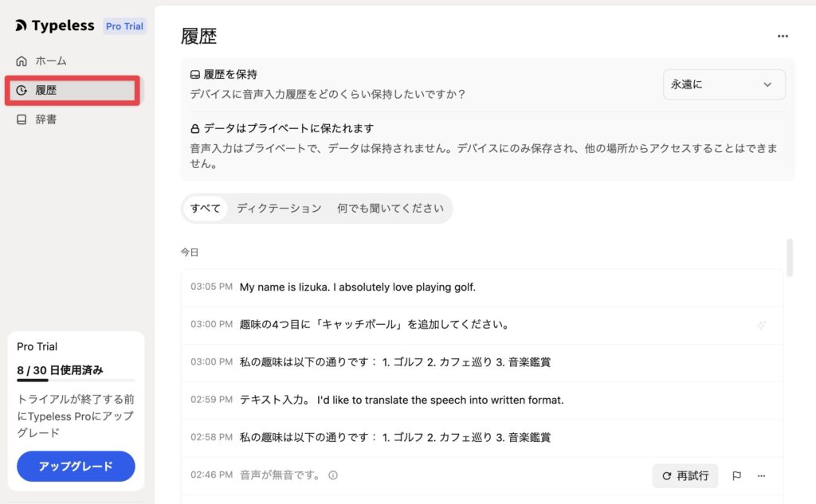The width and height of the screenshot is (816, 504).
Task: Click the flag icon on 02:46 PM entry
Action: point(736,476)
